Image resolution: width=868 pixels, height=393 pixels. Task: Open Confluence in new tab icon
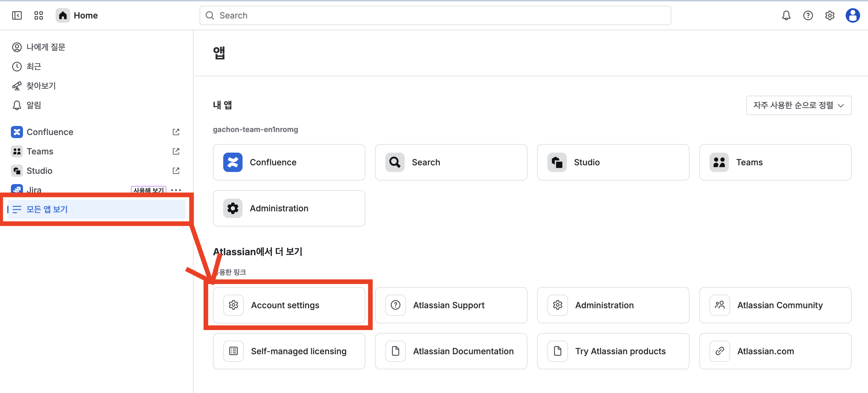click(x=176, y=132)
